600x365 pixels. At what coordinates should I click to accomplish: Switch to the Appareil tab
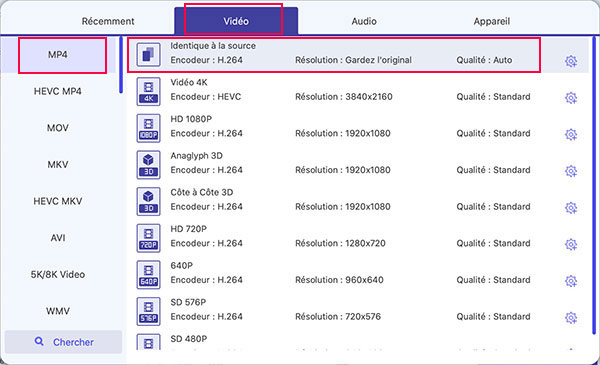coord(492,21)
